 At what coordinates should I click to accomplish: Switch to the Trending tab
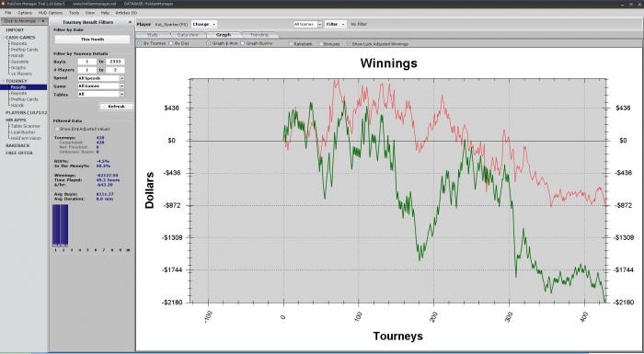click(259, 35)
